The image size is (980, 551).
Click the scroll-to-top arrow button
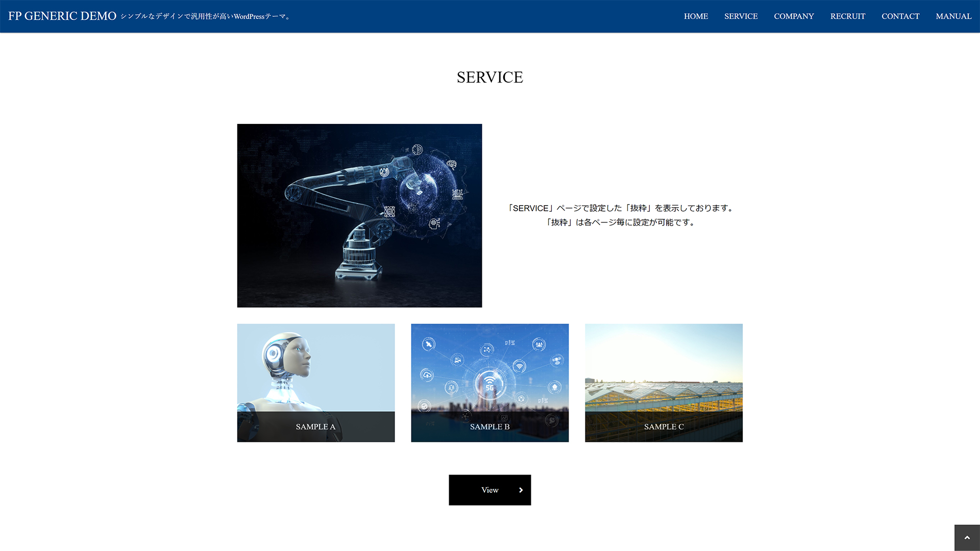pyautogui.click(x=967, y=537)
